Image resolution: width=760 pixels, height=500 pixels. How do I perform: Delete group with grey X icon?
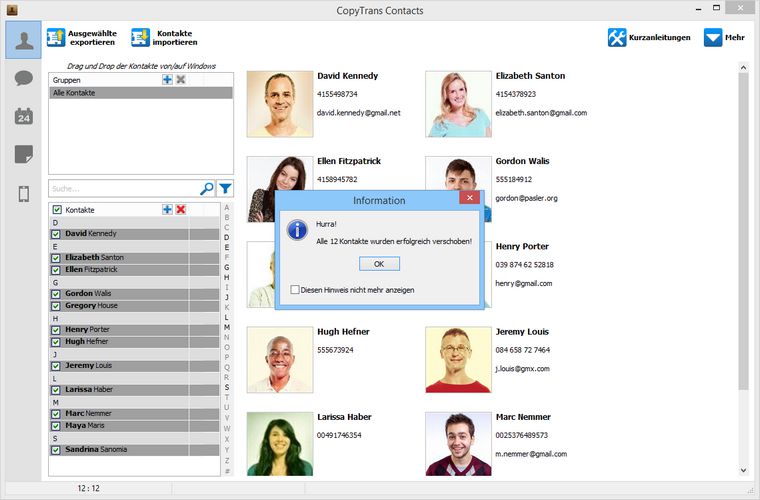181,79
